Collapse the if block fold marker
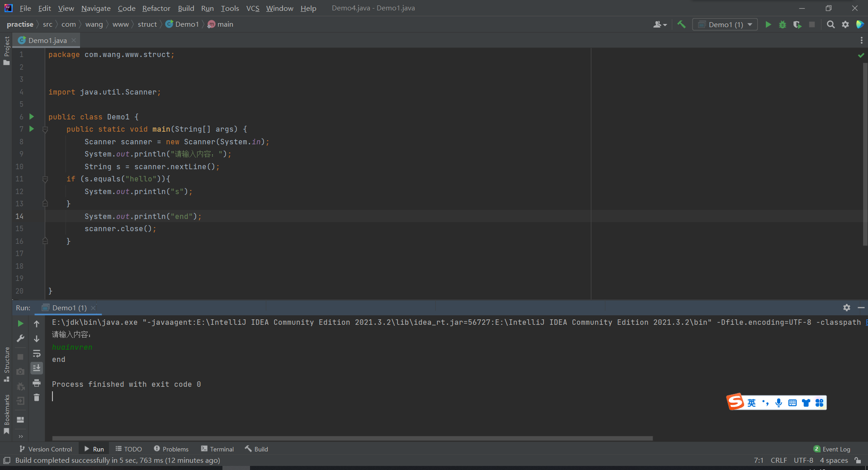The width and height of the screenshot is (868, 470). pos(45,179)
